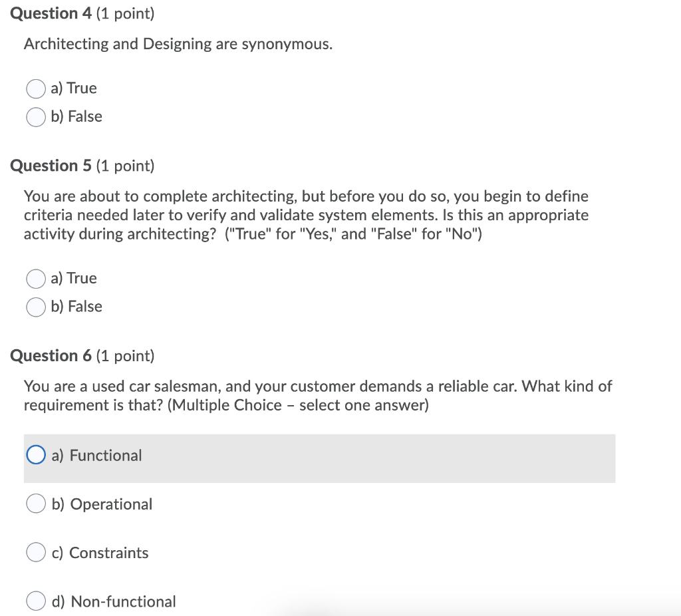Select "False" for Question 4
The width and height of the screenshot is (681, 616).
36,117
